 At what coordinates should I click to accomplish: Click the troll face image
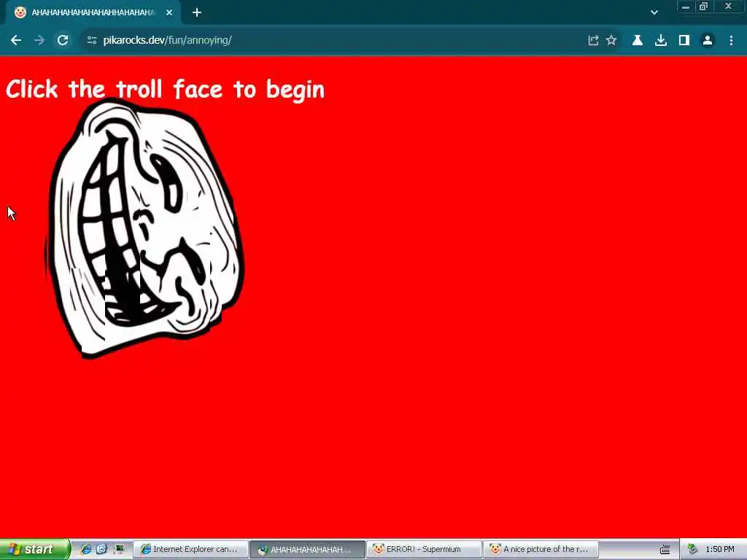click(145, 227)
